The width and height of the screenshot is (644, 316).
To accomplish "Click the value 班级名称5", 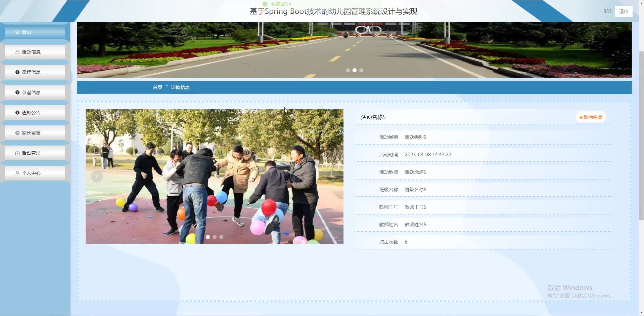I will pyautogui.click(x=415, y=190).
